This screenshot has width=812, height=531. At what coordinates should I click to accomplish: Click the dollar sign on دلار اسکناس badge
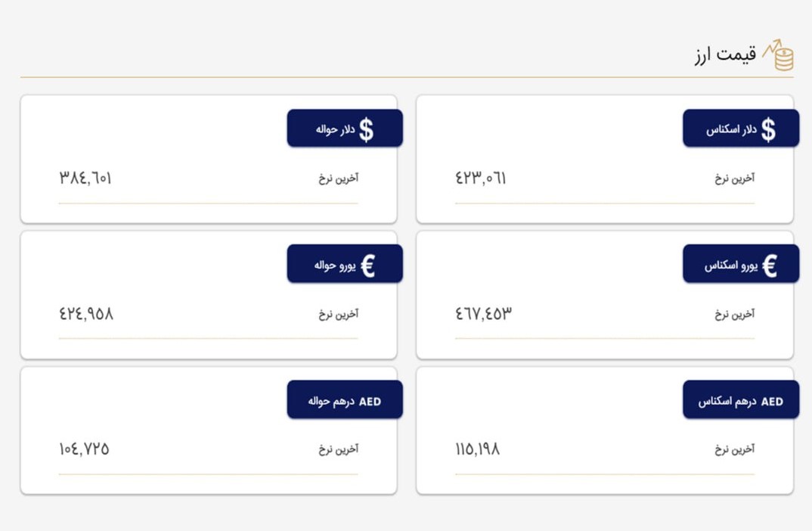pos(768,129)
